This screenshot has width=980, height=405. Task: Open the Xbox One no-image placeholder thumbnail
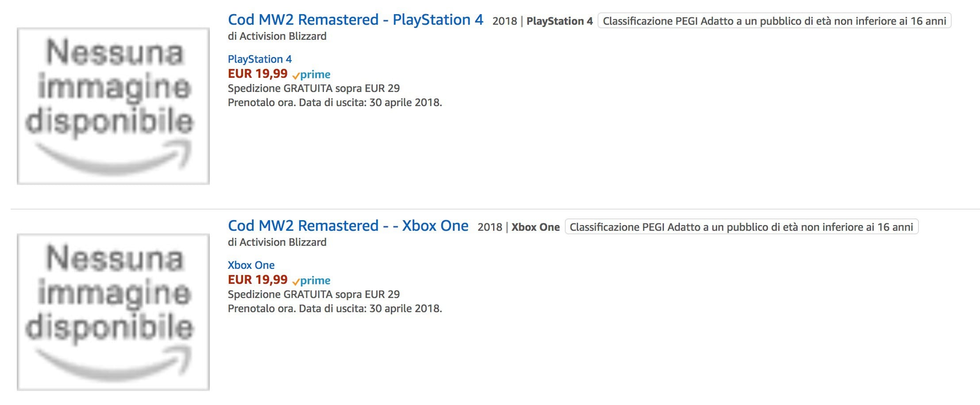[113, 312]
